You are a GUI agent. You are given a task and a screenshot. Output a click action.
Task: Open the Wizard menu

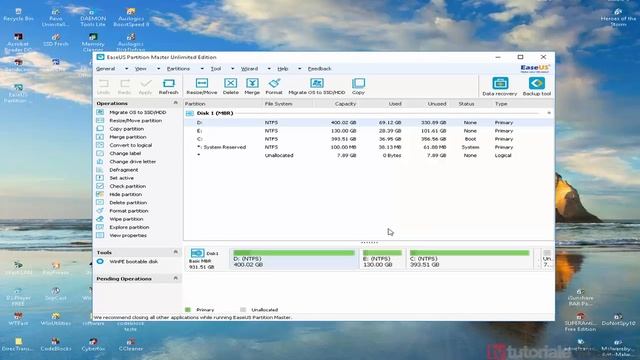pyautogui.click(x=249, y=69)
